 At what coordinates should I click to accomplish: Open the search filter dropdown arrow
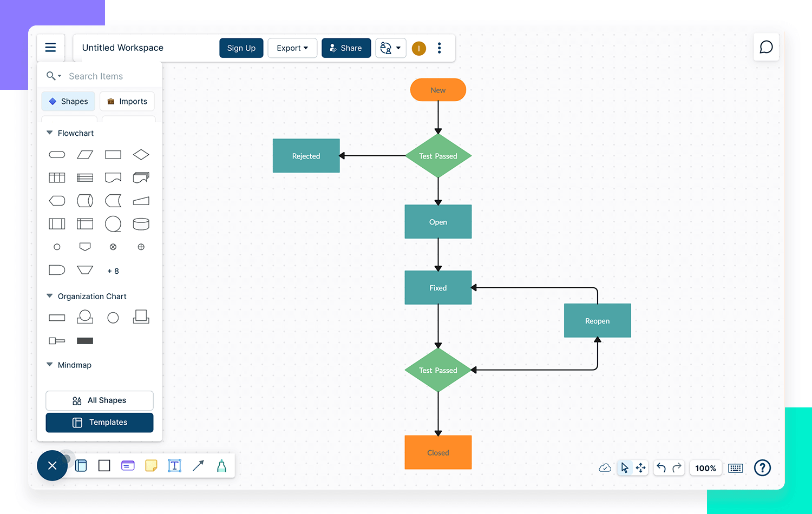[x=60, y=76]
